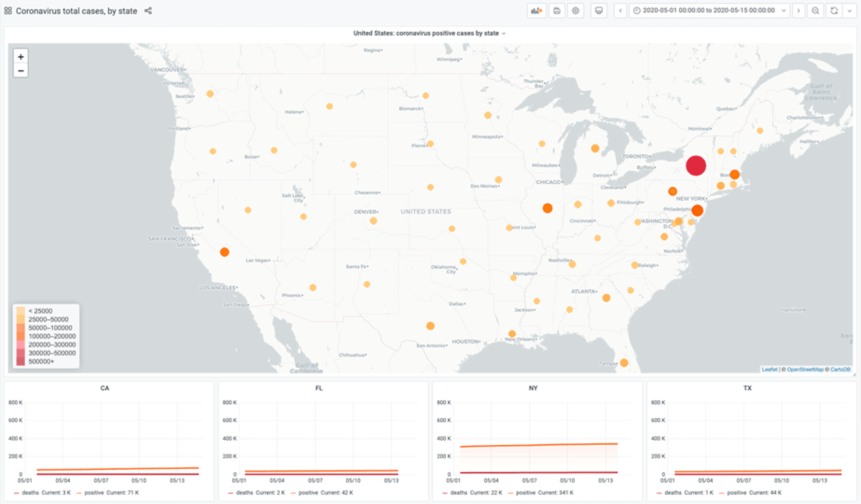Zoom out the time range
The width and height of the screenshot is (861, 504).
(x=815, y=11)
